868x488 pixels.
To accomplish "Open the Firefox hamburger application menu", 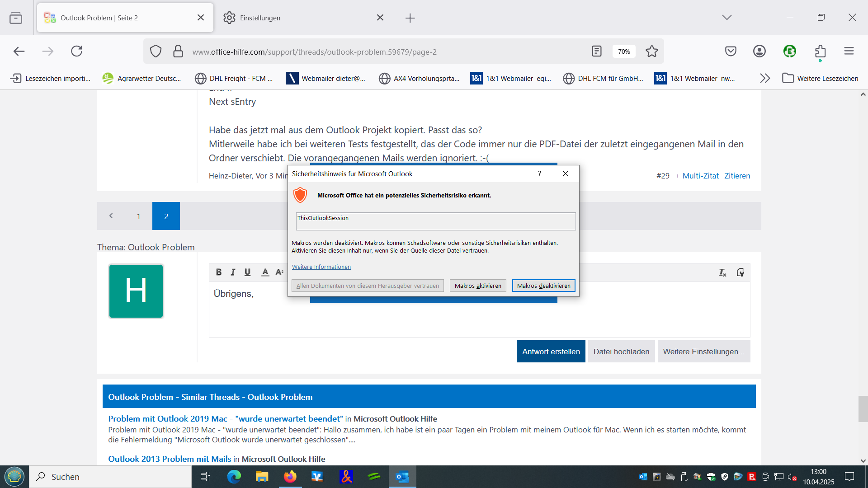I will point(849,52).
